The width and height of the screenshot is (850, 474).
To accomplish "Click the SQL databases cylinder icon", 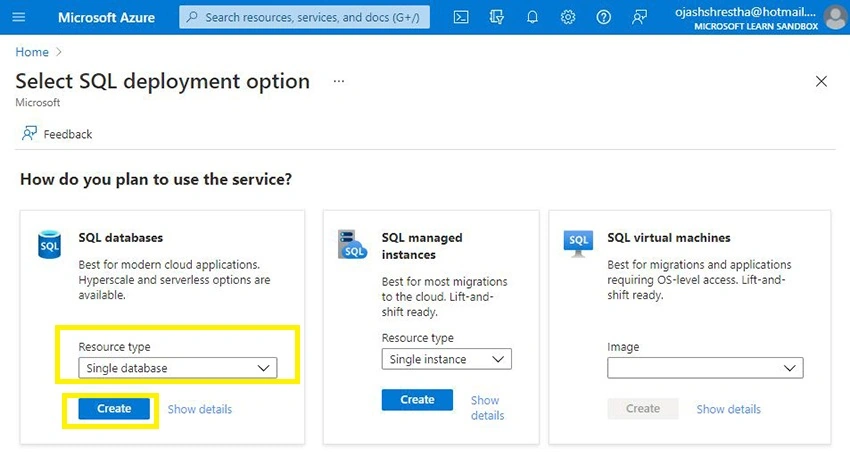I will point(49,245).
